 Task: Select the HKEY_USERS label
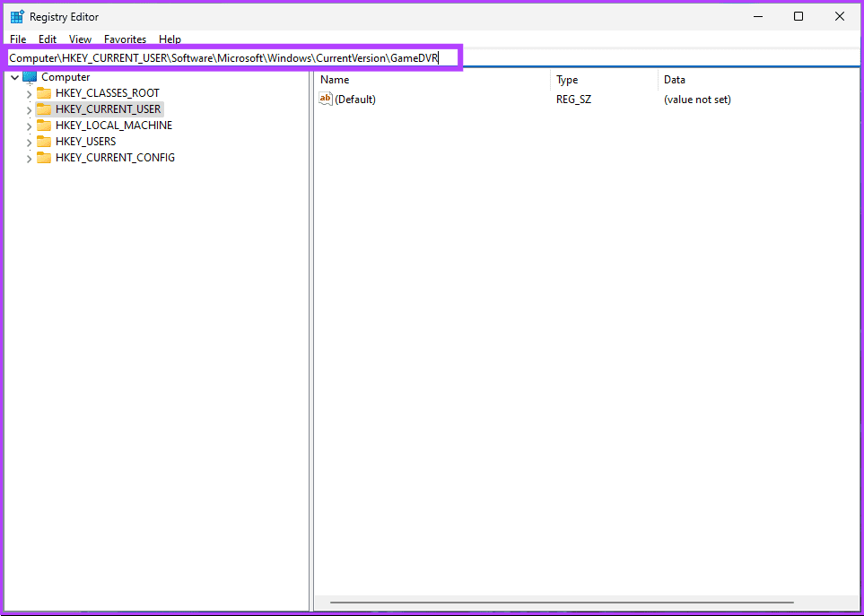(x=86, y=142)
